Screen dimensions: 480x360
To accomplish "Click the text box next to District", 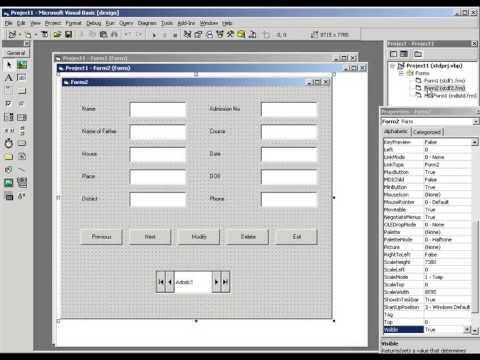I will (x=158, y=199).
